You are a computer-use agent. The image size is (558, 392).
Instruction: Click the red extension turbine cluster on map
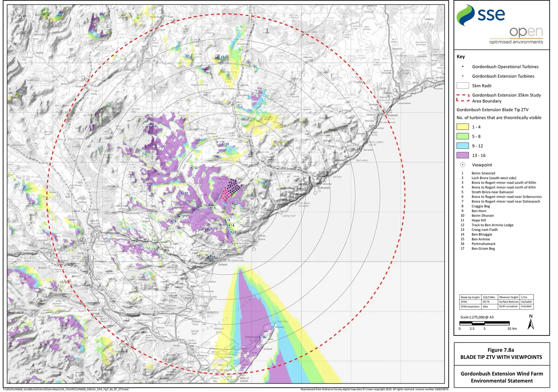[x=225, y=194]
